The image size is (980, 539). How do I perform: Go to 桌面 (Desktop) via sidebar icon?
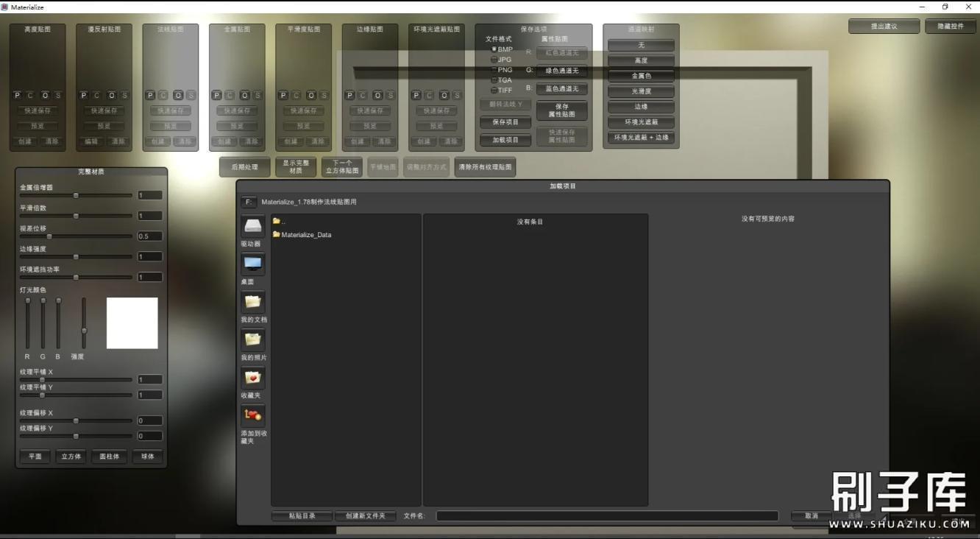[x=252, y=264]
